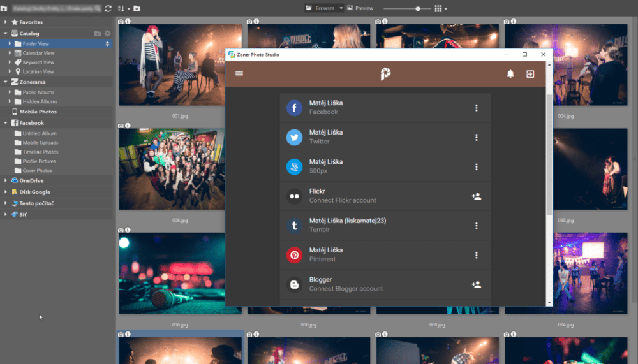The height and width of the screenshot is (364, 638).
Task: Click the refresh icon in the top toolbar
Action: point(108,8)
